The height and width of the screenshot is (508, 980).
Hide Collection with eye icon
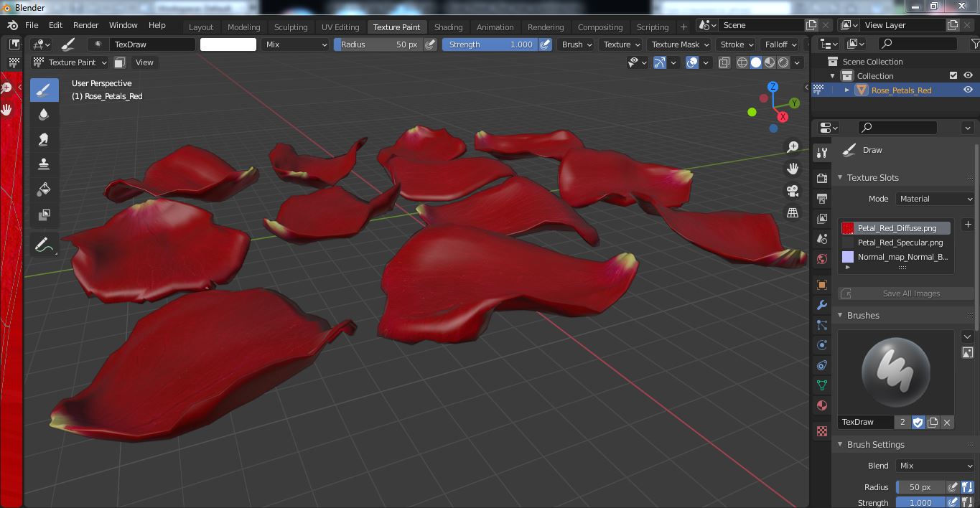[x=968, y=75]
